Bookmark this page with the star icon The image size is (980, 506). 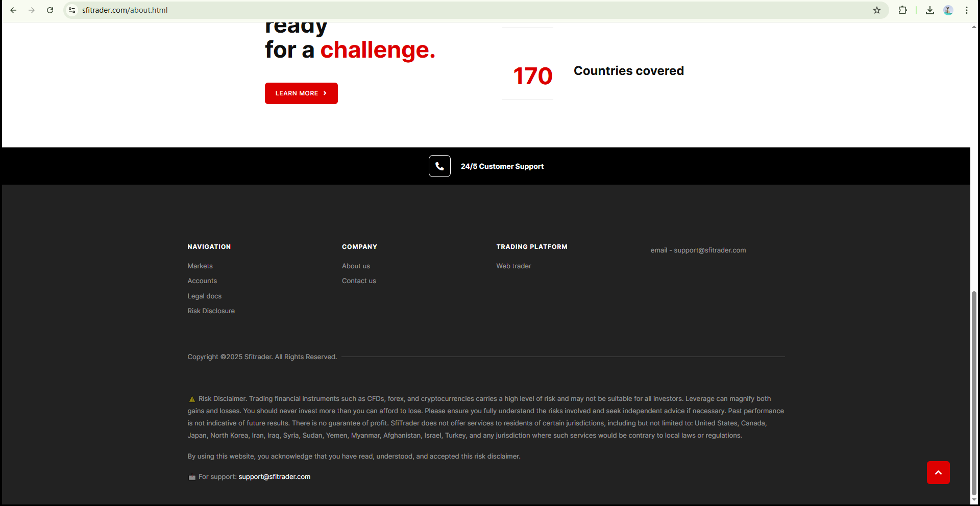[x=877, y=10]
